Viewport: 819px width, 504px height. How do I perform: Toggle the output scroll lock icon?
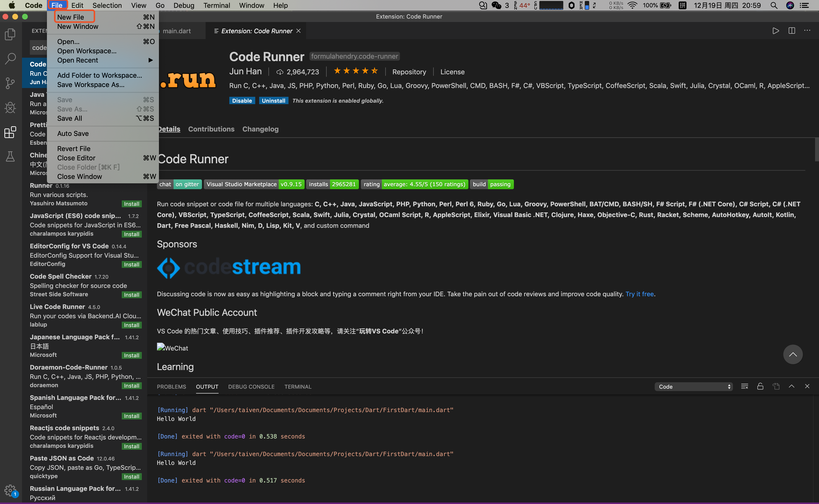760,386
